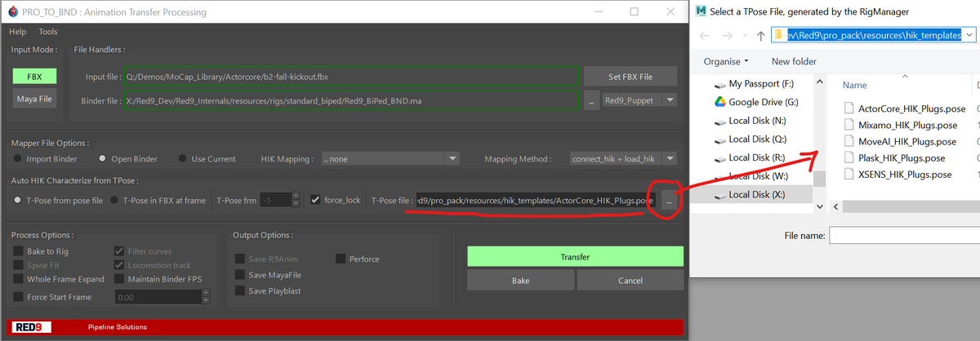Viewport: 980px width, 341px height.
Task: Click the Transfer button
Action: pos(575,257)
